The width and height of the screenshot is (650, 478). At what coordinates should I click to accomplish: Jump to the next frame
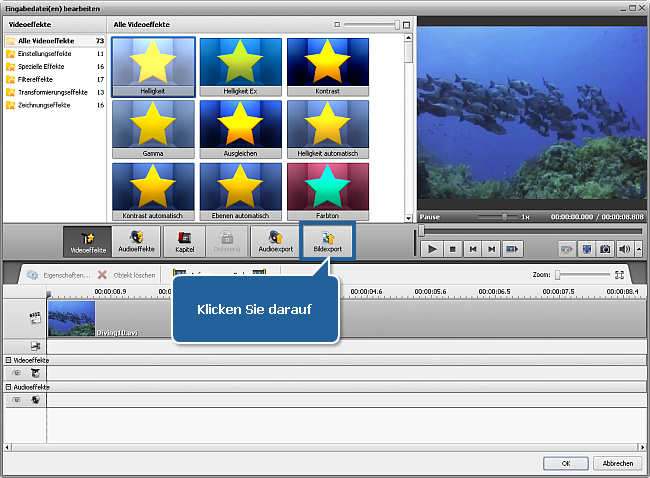[492, 248]
